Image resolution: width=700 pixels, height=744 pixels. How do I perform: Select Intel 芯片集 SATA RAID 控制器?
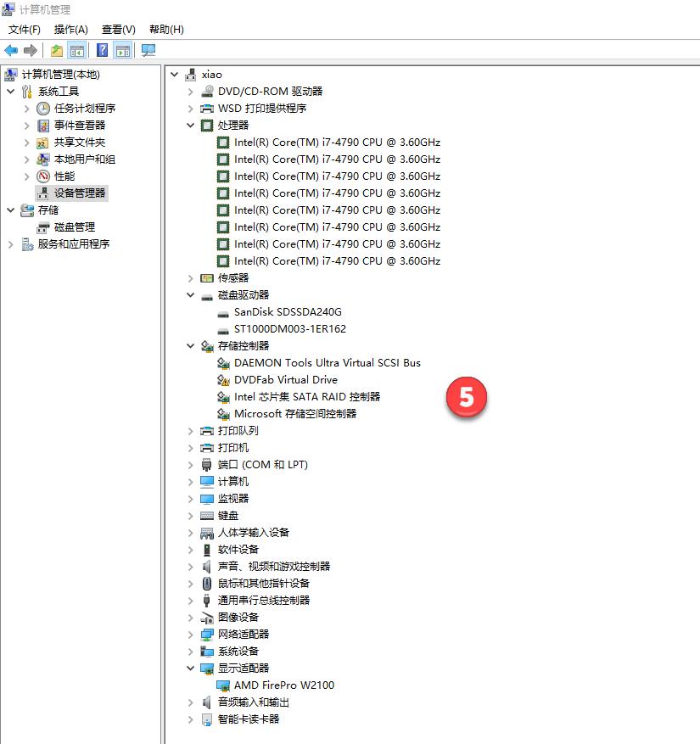tap(307, 397)
